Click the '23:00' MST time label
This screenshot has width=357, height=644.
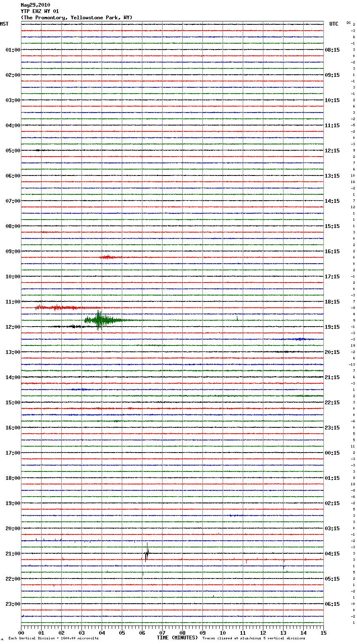coord(13,604)
